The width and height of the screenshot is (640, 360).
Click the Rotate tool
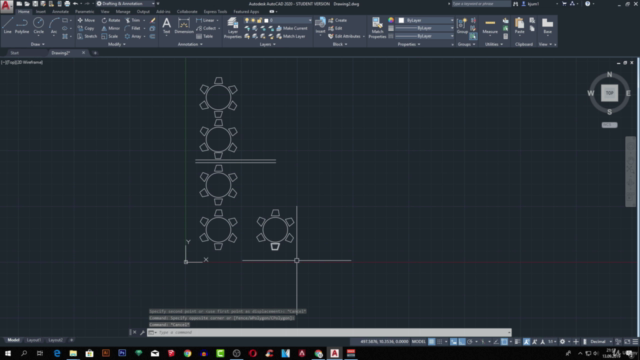111,20
